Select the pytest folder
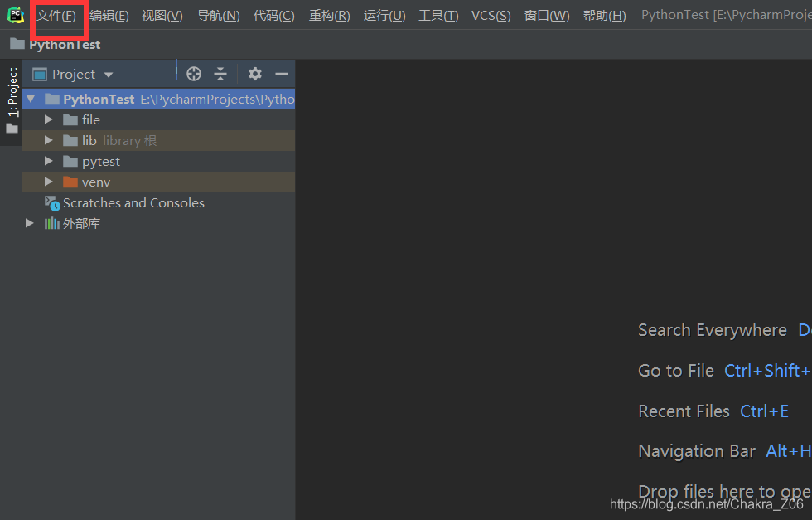The width and height of the screenshot is (812, 520). [x=158, y=161]
